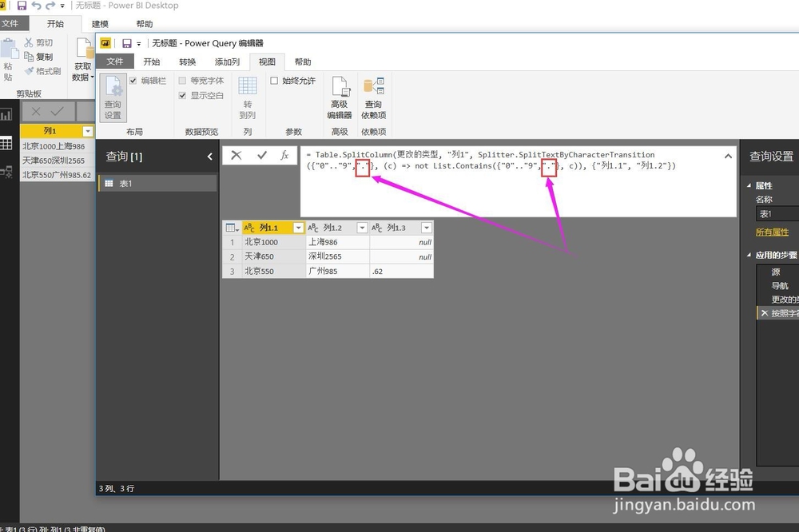The image size is (799, 532).
Task: Select View (视图) tab in Power Query
Action: coord(267,62)
